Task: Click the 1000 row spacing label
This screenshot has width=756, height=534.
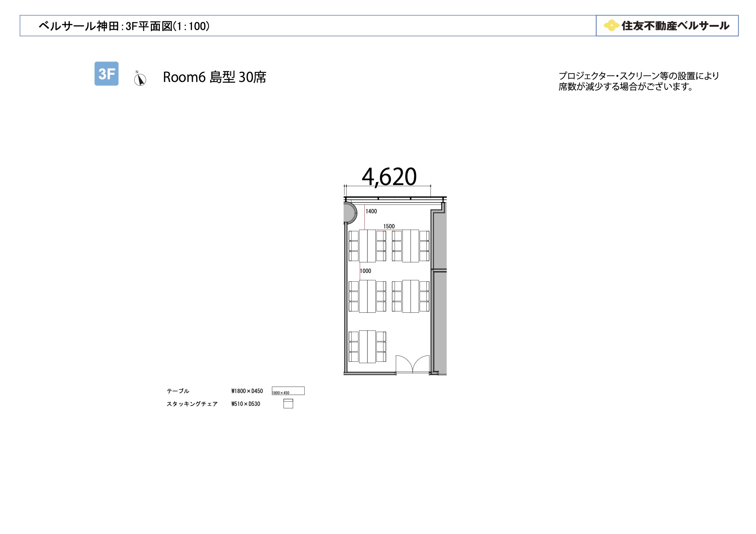Action: 366,271
